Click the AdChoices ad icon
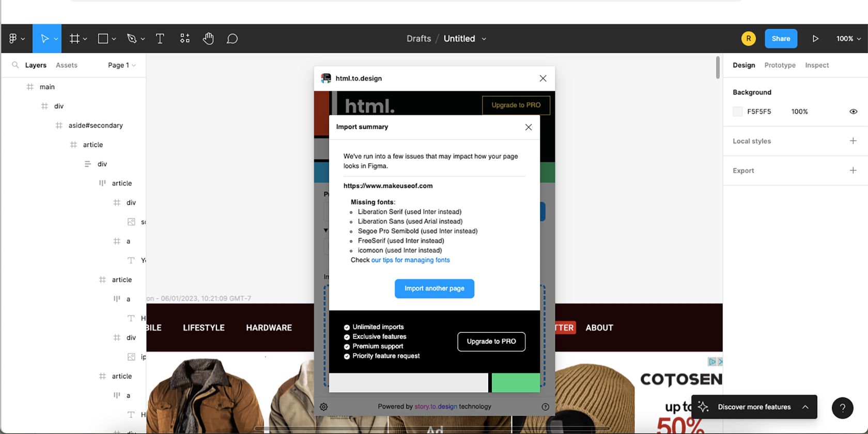The image size is (868, 434). pyautogui.click(x=712, y=362)
